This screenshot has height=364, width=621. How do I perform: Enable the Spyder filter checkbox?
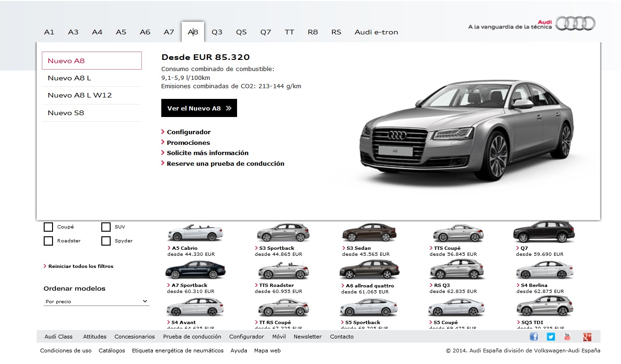106,241
